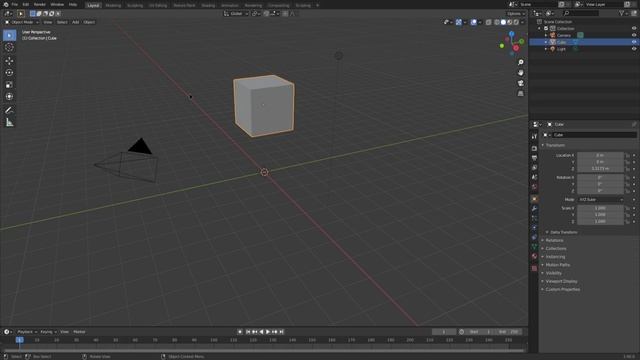This screenshot has width=640, height=360.
Task: Open the View Layer properties tab
Action: pyautogui.click(x=534, y=168)
